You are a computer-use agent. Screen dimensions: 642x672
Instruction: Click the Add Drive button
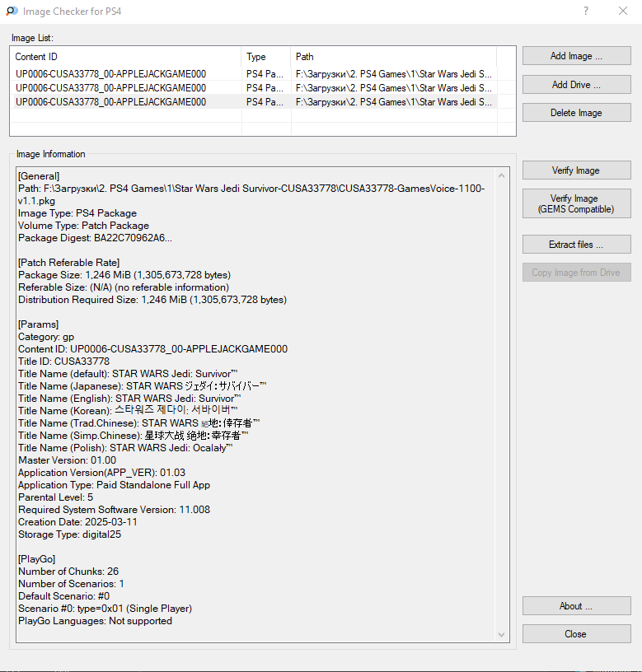coord(576,85)
